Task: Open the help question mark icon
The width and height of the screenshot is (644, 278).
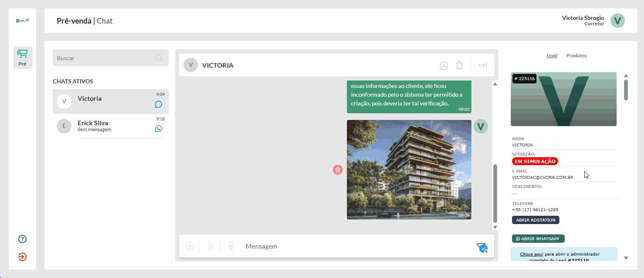Action: point(22,239)
